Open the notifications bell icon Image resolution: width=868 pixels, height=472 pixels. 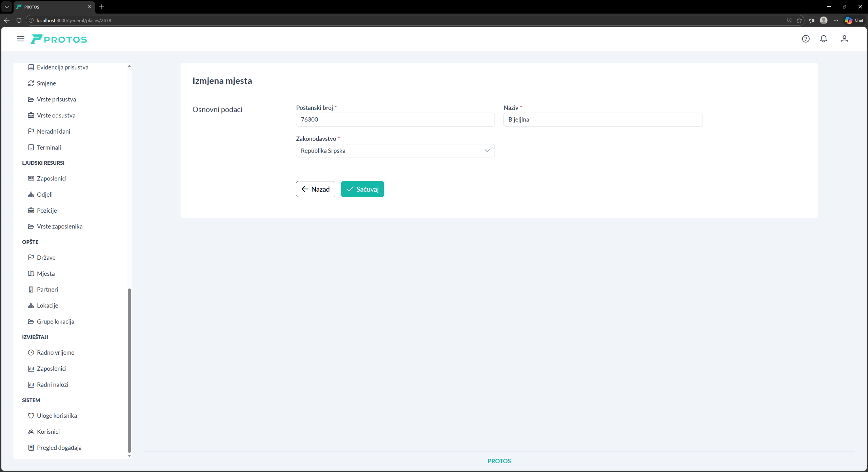click(824, 39)
